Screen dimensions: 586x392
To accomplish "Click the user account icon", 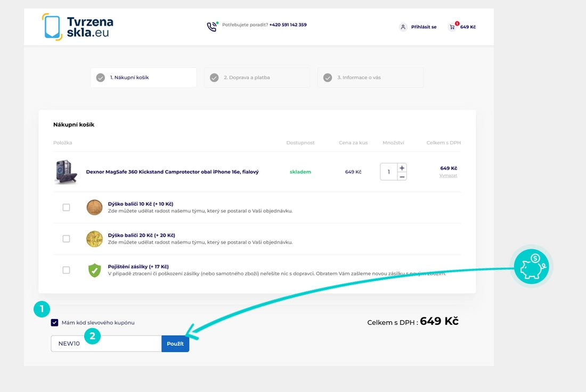I will click(x=403, y=27).
